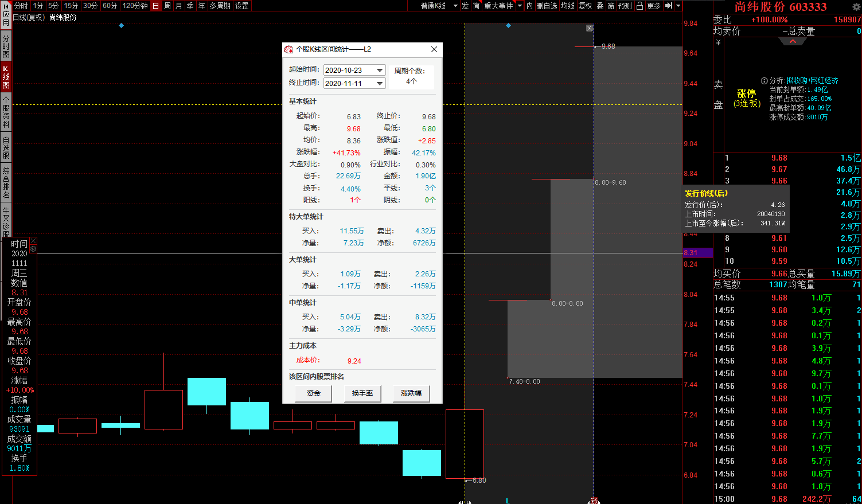Switch chart to 分时 period

pos(21,6)
